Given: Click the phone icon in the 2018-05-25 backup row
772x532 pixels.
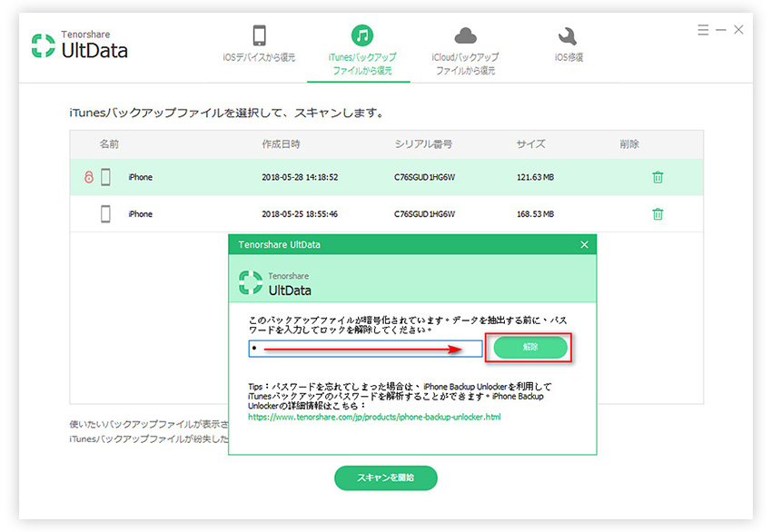Looking at the screenshot, I should (x=105, y=214).
